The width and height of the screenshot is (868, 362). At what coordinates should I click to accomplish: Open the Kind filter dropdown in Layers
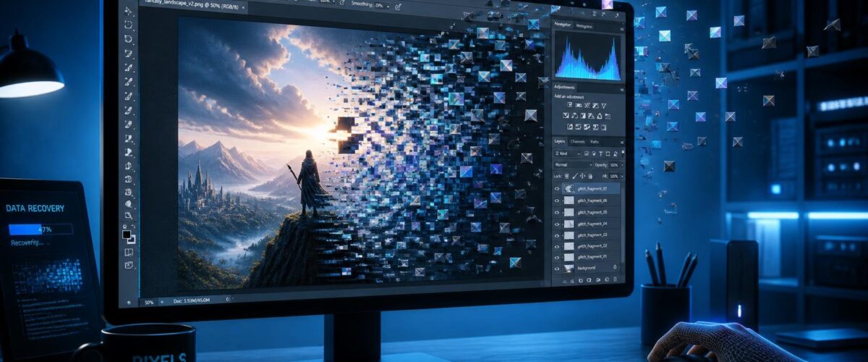(x=567, y=153)
